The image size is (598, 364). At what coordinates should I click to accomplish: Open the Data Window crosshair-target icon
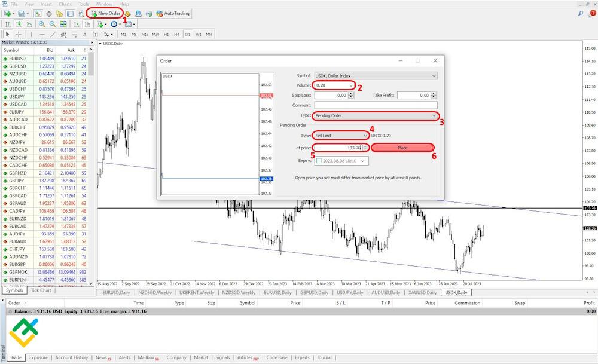click(49, 13)
